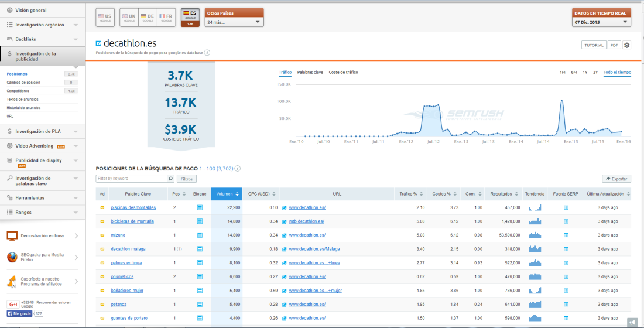Screen dimensions: 644x328
Task: Click the Firefox SEOquake icon
Action: pyautogui.click(x=12, y=257)
